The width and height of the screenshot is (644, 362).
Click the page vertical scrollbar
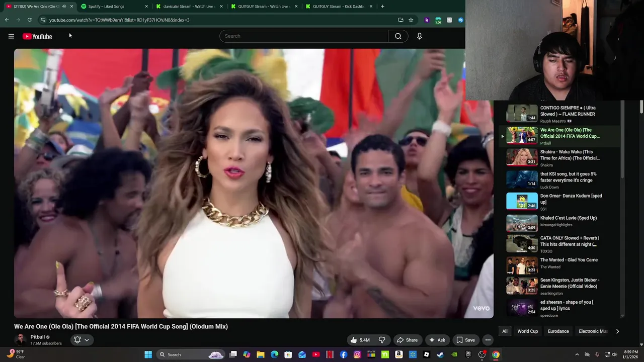click(x=641, y=107)
